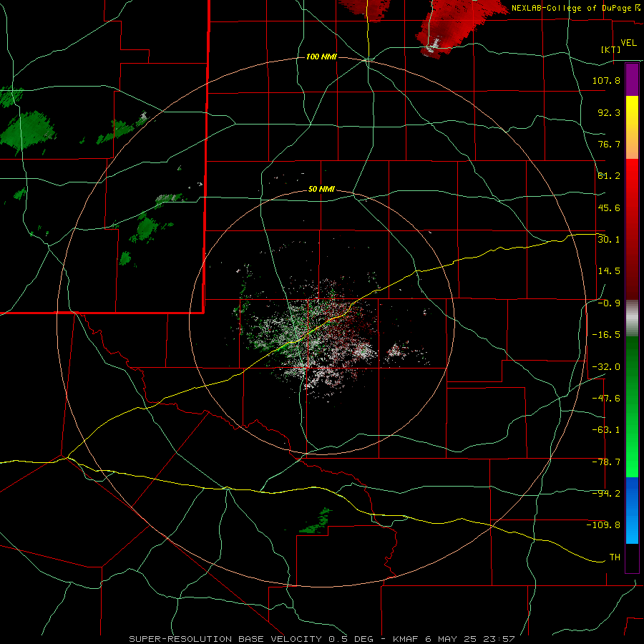Select the 92.3 legend value

pyautogui.click(x=609, y=112)
